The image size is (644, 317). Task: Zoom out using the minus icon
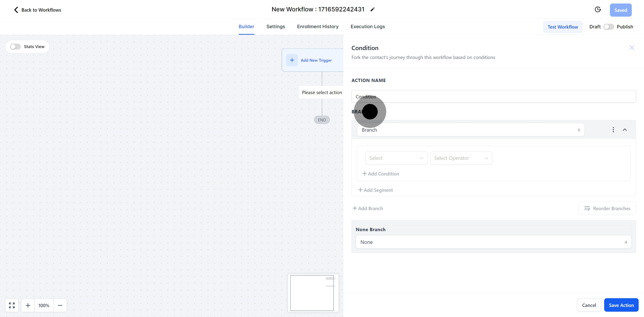coord(60,305)
